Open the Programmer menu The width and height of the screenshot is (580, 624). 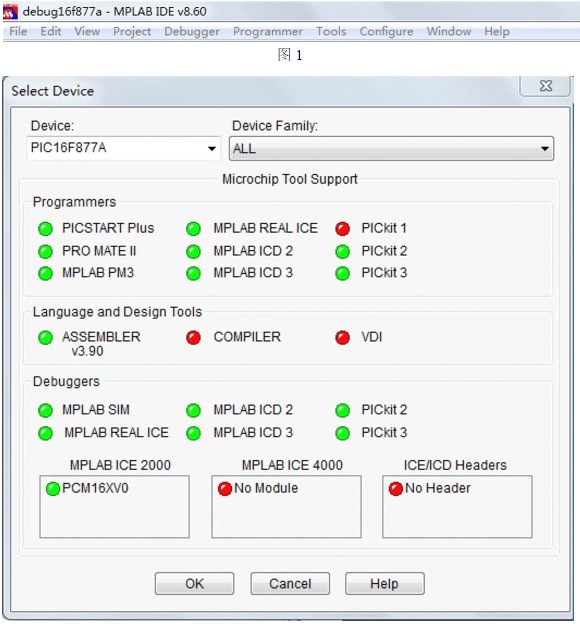pyautogui.click(x=268, y=31)
